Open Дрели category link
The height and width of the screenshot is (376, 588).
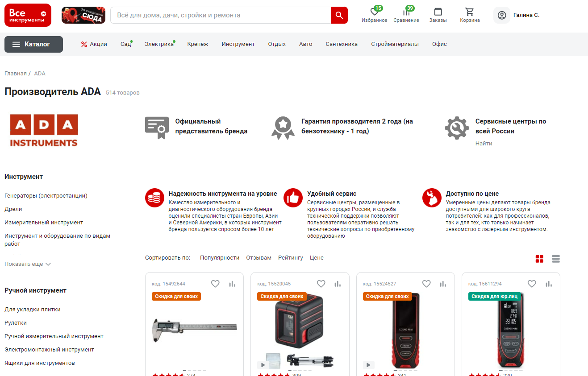(x=13, y=209)
